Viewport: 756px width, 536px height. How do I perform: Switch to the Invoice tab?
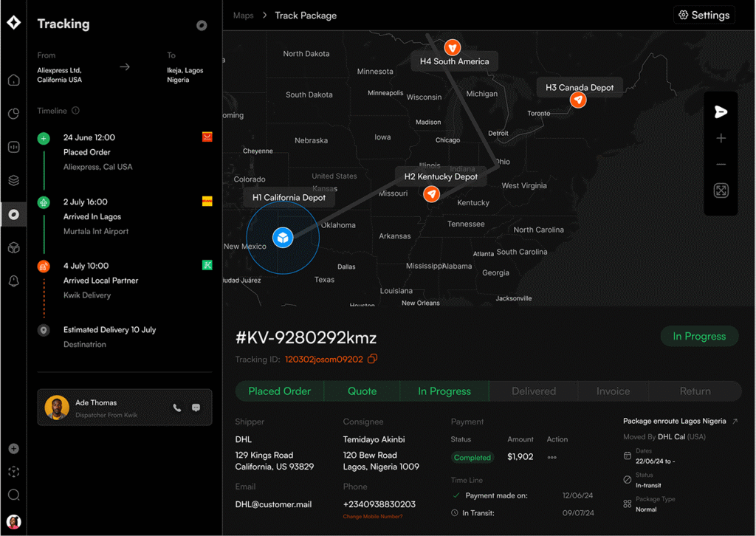coord(613,391)
